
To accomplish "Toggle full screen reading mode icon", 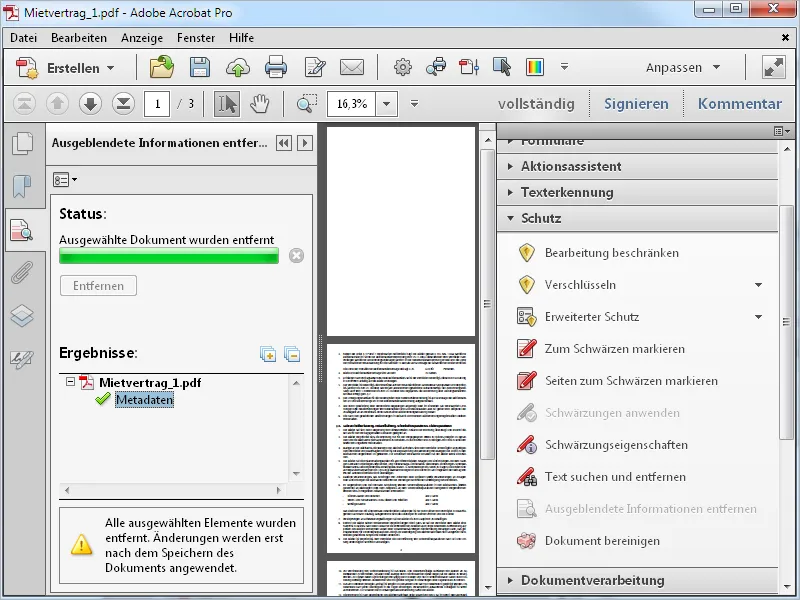I will pyautogui.click(x=773, y=67).
